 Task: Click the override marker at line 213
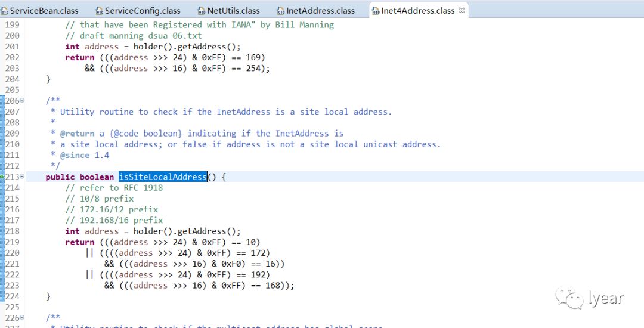pyautogui.click(x=2, y=177)
